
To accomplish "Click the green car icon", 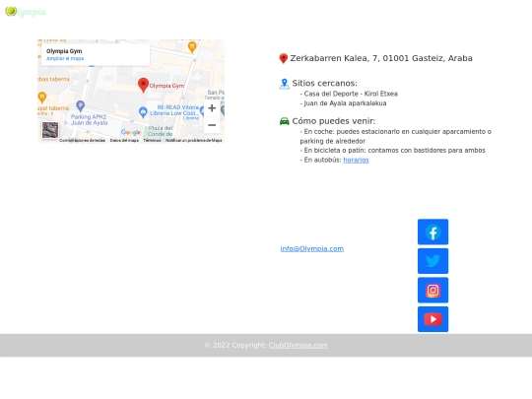I will (285, 121).
